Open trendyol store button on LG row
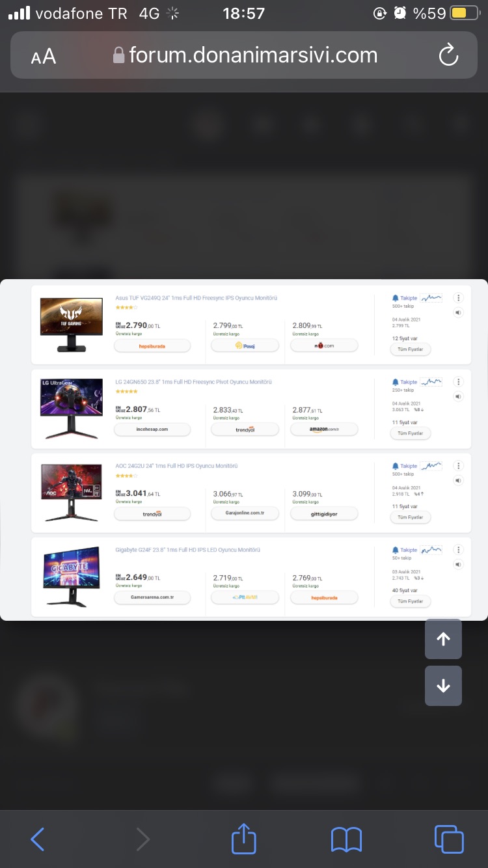 (x=245, y=429)
